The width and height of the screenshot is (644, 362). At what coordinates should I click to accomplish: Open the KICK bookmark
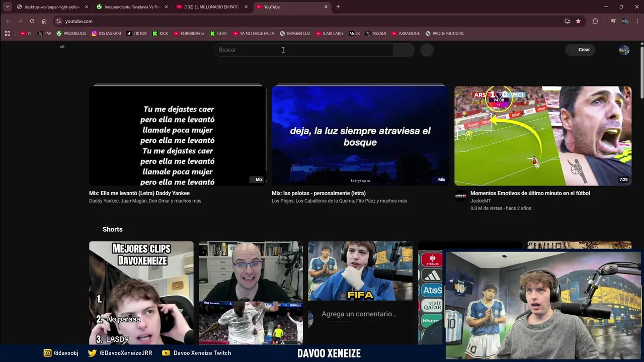coord(160,34)
